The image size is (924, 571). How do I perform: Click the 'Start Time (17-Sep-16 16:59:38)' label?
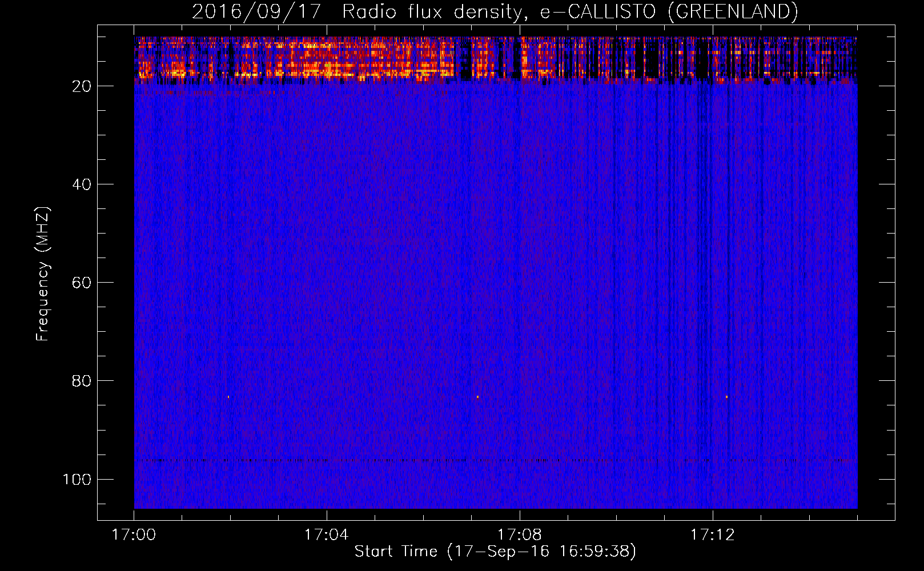(x=495, y=552)
